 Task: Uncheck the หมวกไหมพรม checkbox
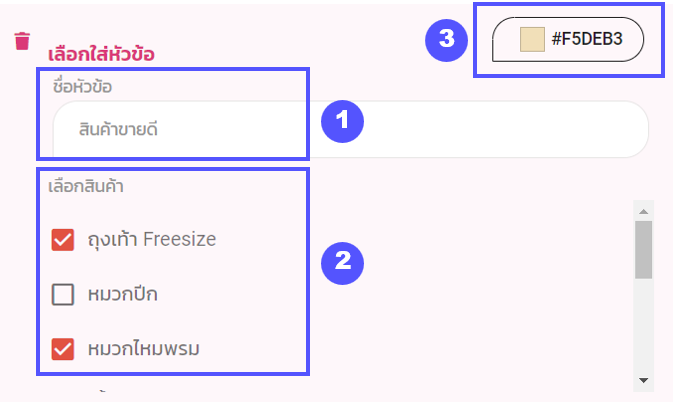[x=63, y=349]
